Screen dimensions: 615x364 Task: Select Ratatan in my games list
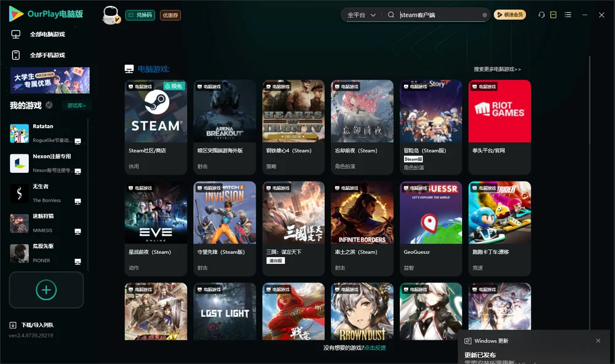pos(46,133)
